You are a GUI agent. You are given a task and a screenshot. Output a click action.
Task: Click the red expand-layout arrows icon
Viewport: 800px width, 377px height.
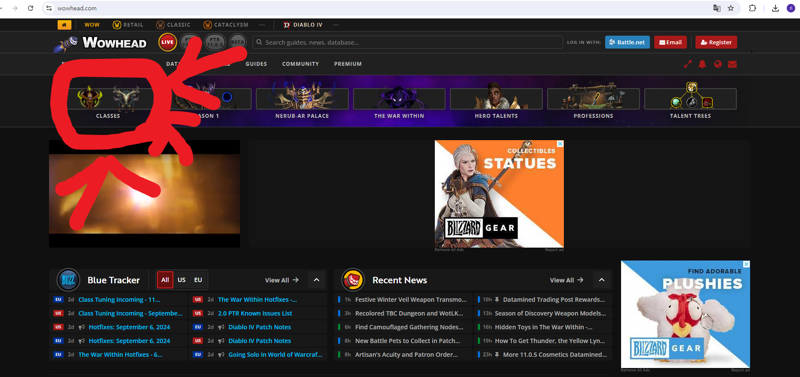click(688, 64)
